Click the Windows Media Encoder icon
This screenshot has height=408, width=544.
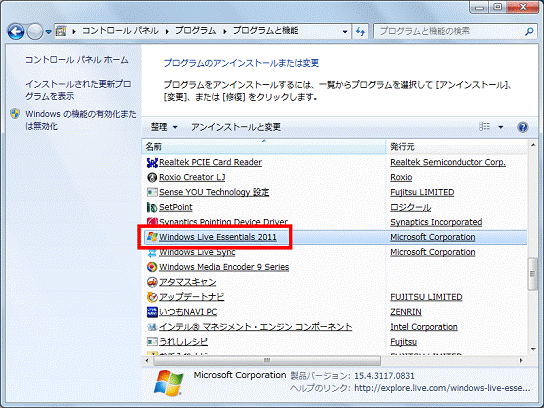tap(152, 267)
